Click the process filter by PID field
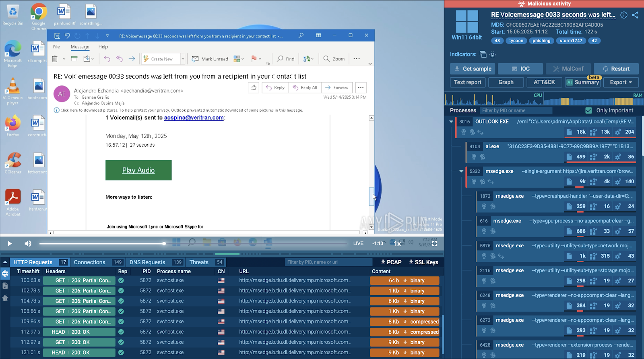This screenshot has height=359, width=644. 516,110
